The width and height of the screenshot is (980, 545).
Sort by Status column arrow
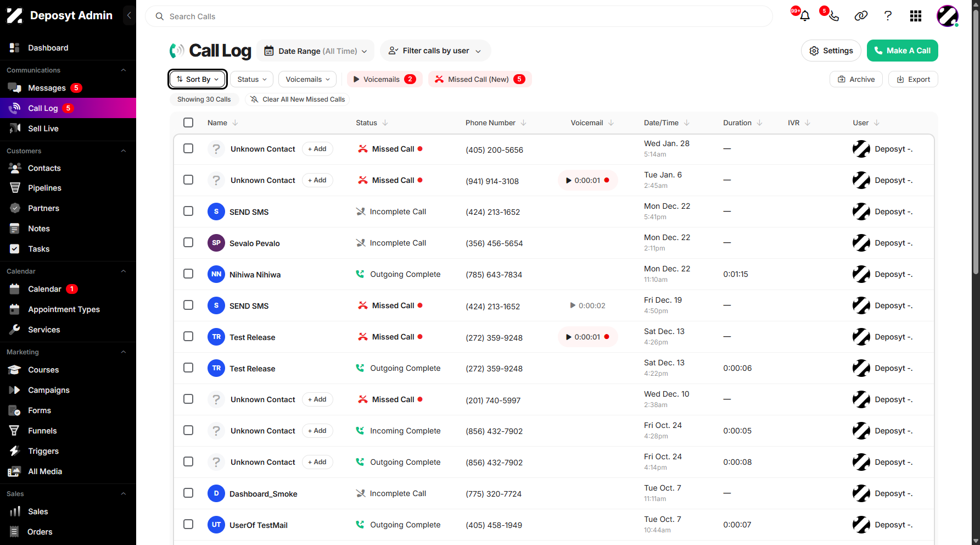tap(385, 123)
